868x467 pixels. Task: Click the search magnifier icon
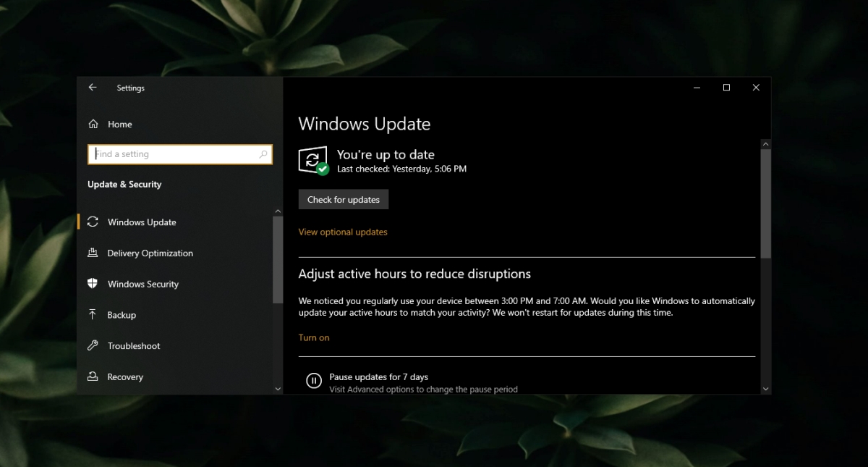[x=263, y=154]
